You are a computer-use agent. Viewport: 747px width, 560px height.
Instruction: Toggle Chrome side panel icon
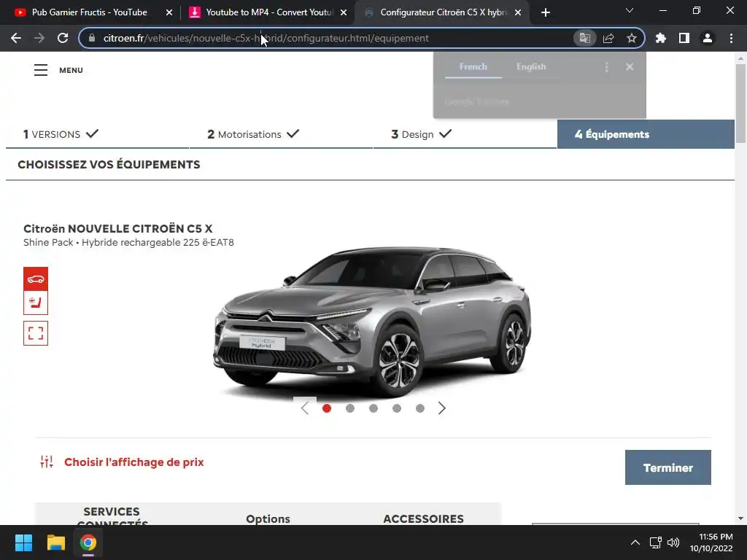point(684,38)
